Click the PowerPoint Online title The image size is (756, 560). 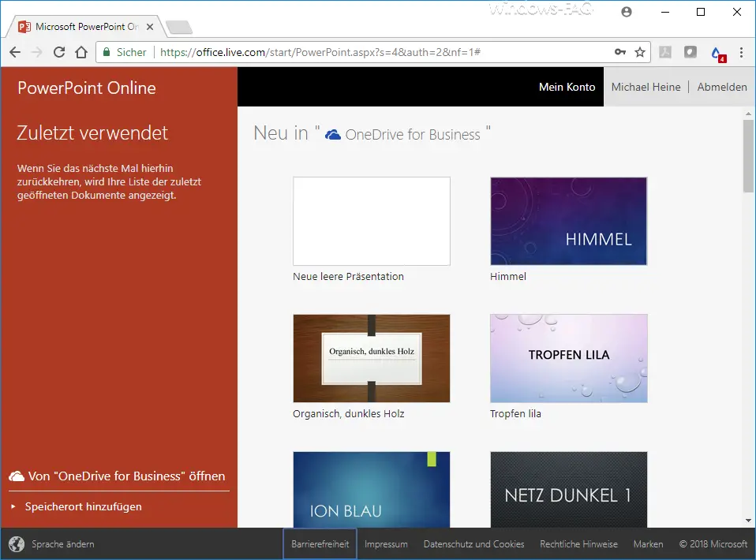[x=87, y=88]
